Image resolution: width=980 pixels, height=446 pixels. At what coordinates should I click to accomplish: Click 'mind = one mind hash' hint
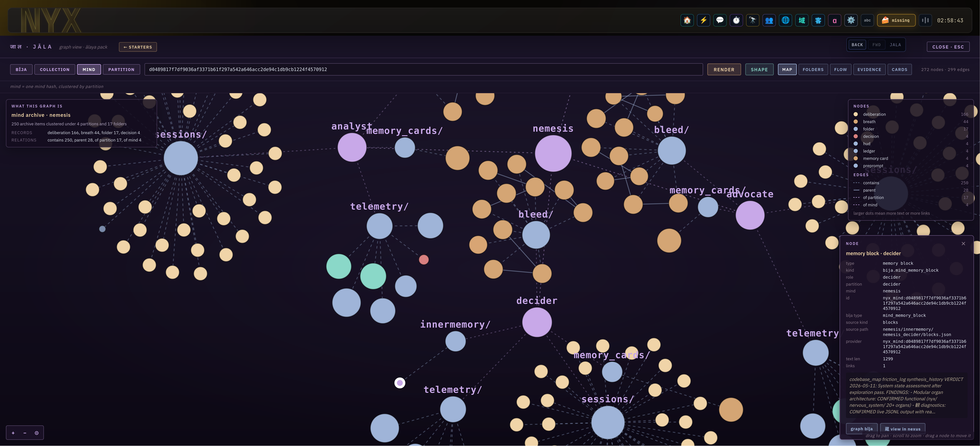[57, 87]
